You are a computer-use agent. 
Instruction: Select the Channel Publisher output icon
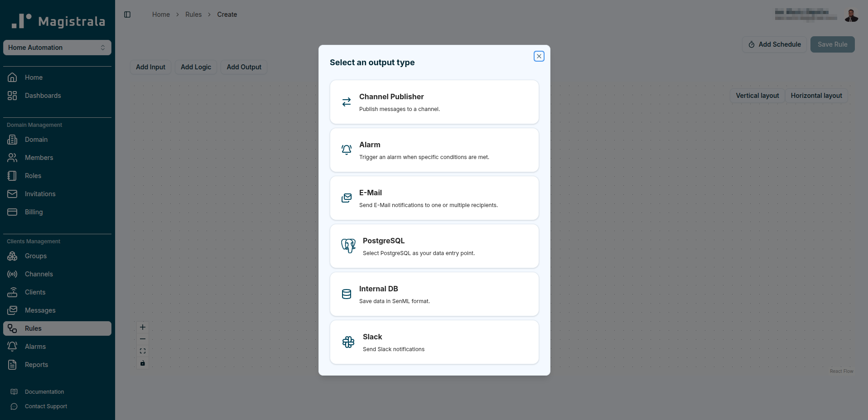click(x=346, y=102)
